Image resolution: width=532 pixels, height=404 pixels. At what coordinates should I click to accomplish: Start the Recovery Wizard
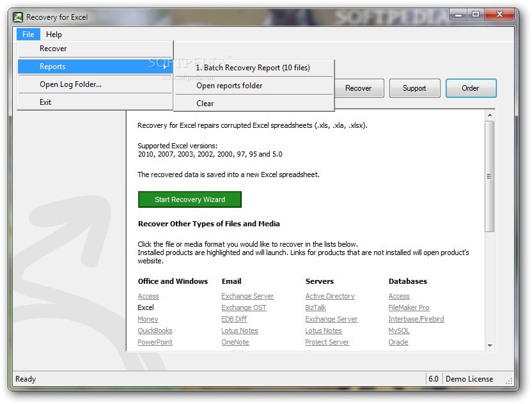click(190, 199)
